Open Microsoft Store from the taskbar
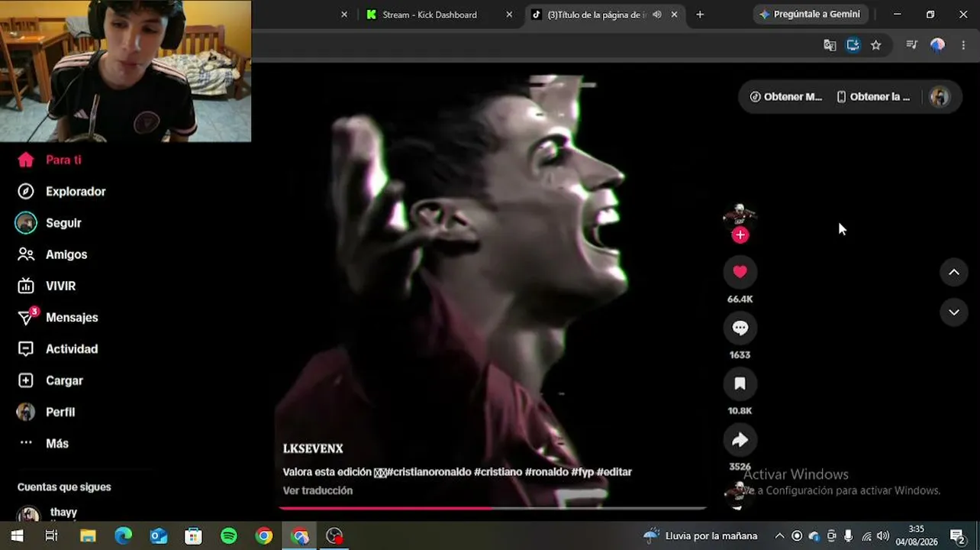 193,536
